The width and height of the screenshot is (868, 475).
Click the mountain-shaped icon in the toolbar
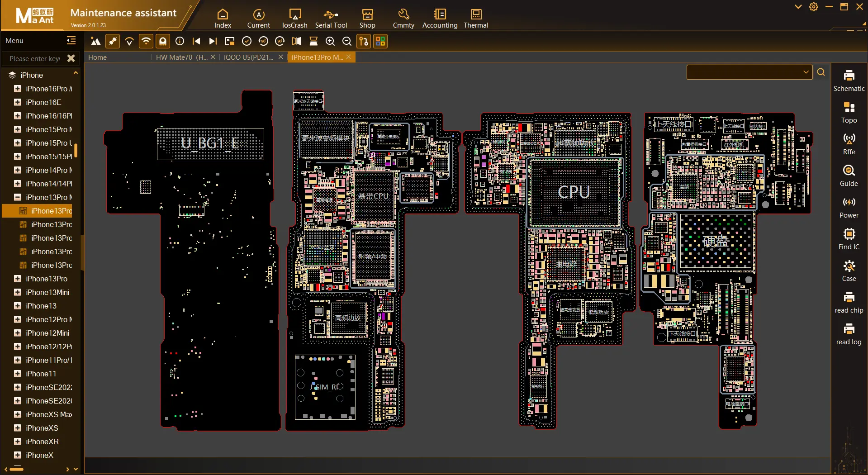click(x=95, y=42)
